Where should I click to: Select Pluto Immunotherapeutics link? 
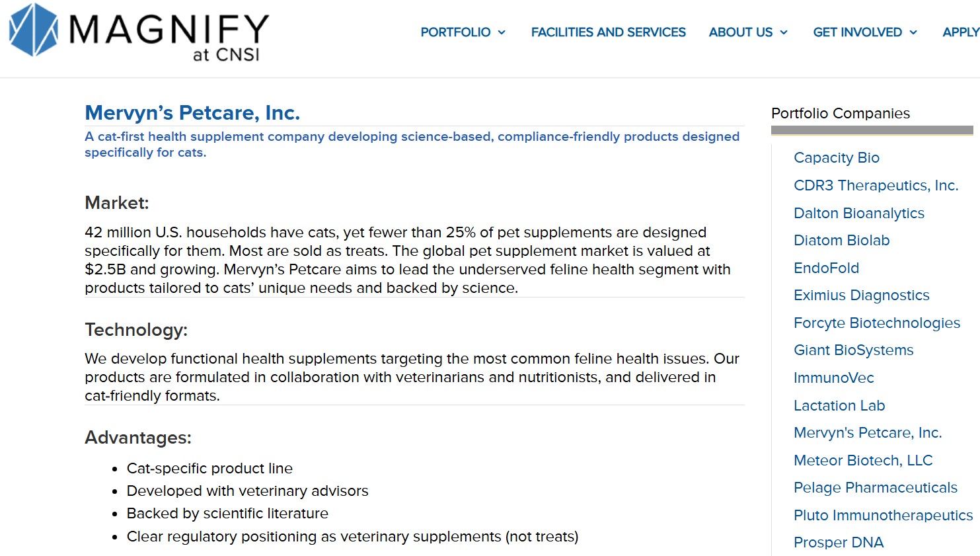883,516
